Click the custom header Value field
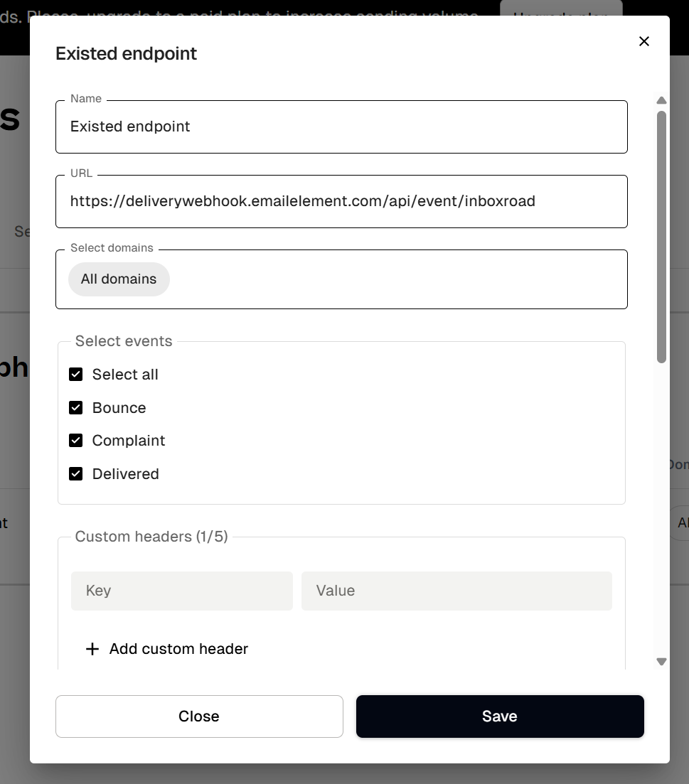Viewport: 689px width, 784px height. (456, 591)
